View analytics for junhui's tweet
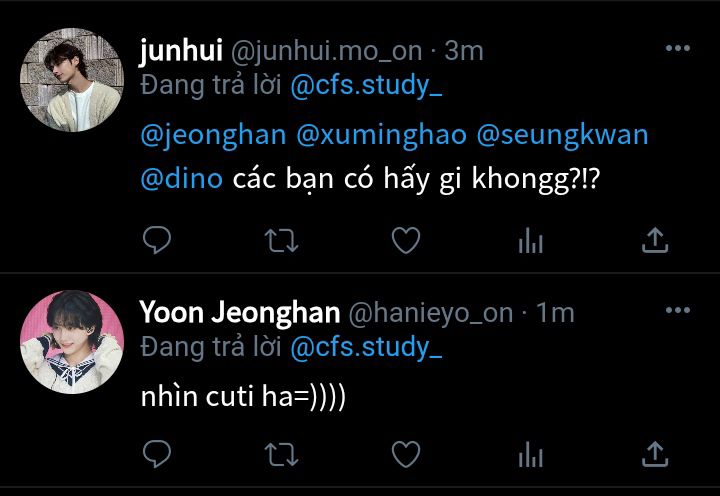 click(x=530, y=241)
